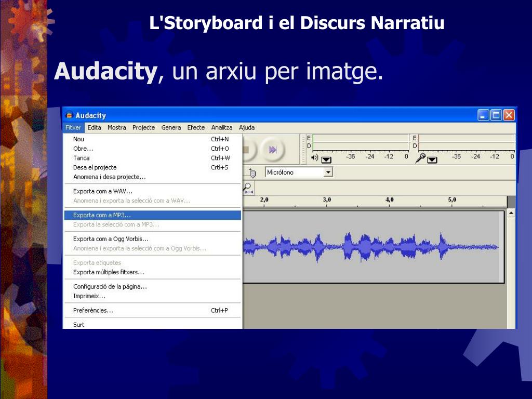Choose Tanca in the menu
Viewport: 532px width, 399px height.
pyautogui.click(x=153, y=158)
